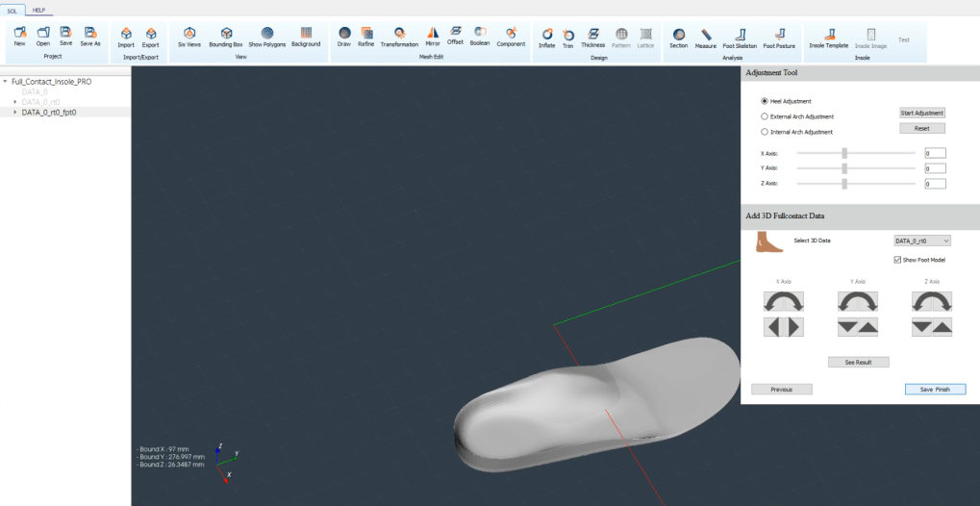Open the Foot Skeleton analysis
This screenshot has width=980, height=506.
[x=740, y=37]
